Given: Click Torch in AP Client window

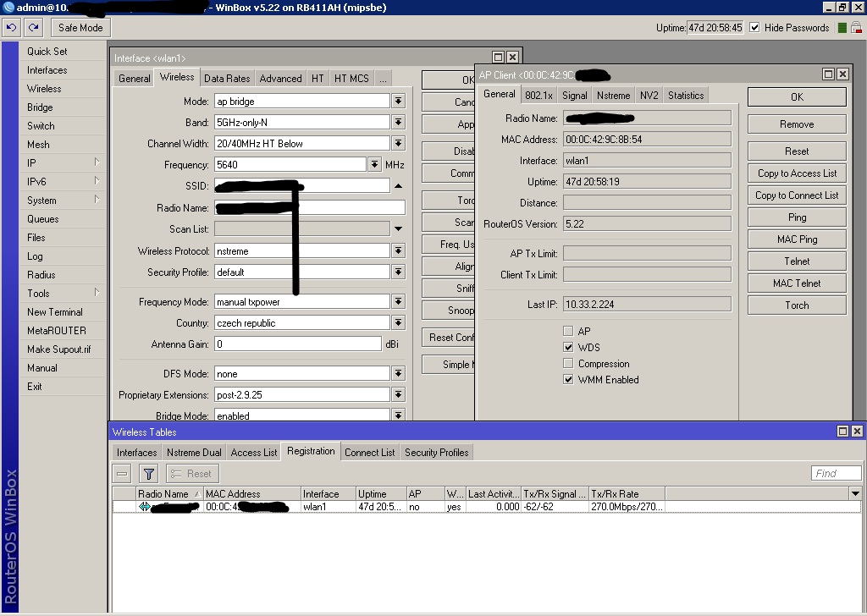Looking at the screenshot, I should click(797, 305).
